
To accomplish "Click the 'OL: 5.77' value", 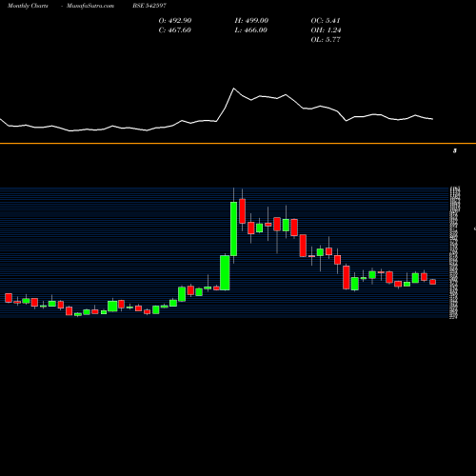I will pos(326,40).
